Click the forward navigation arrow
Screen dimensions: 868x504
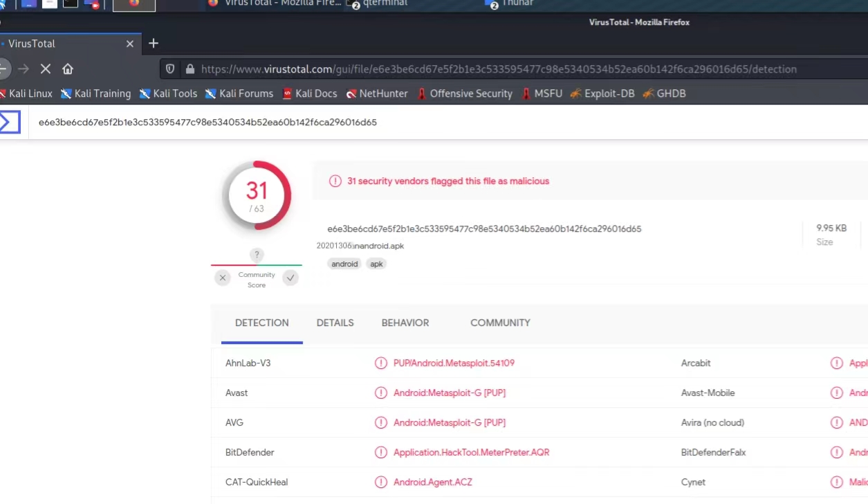click(x=24, y=69)
